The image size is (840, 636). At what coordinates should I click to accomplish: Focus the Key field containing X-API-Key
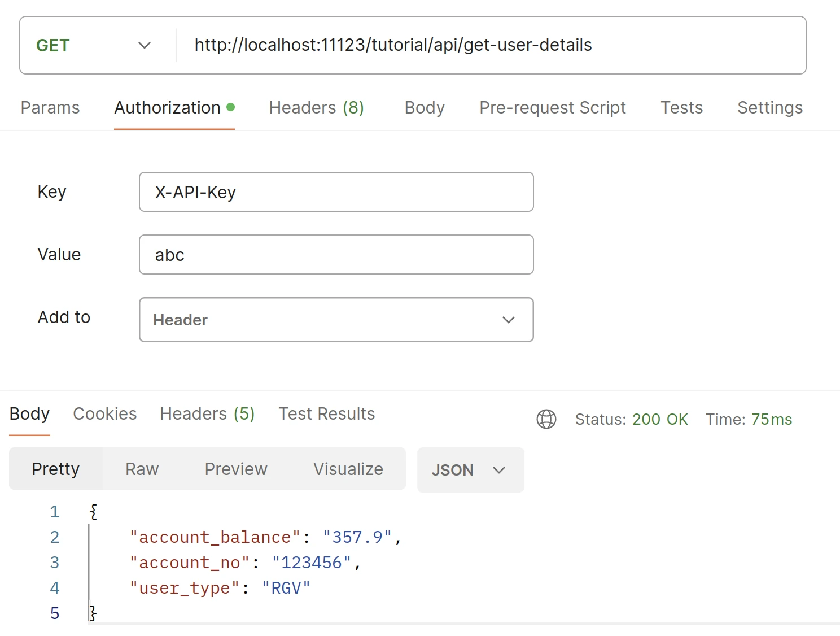pyautogui.click(x=336, y=192)
